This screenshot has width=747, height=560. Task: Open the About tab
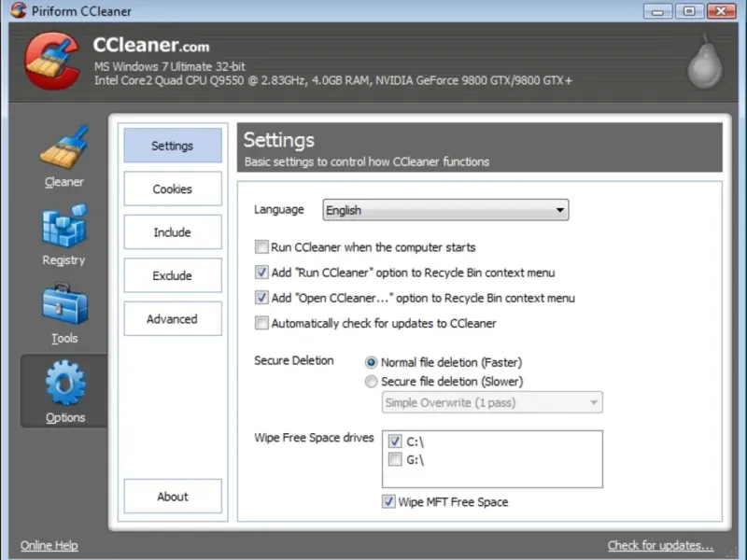coord(173,497)
